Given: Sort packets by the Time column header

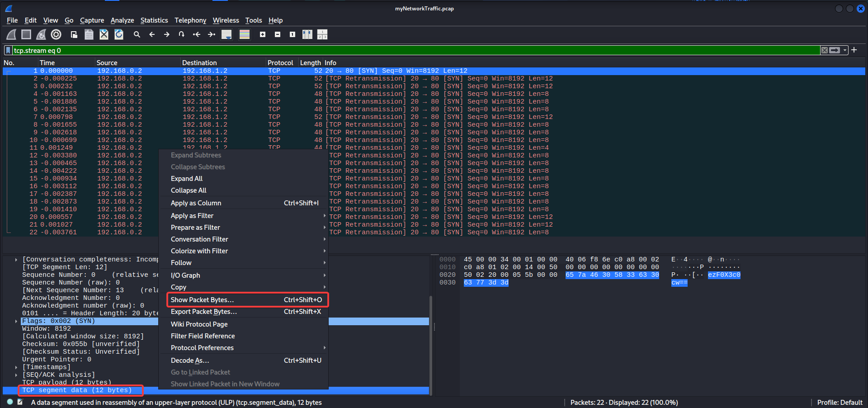Looking at the screenshot, I should pos(66,63).
